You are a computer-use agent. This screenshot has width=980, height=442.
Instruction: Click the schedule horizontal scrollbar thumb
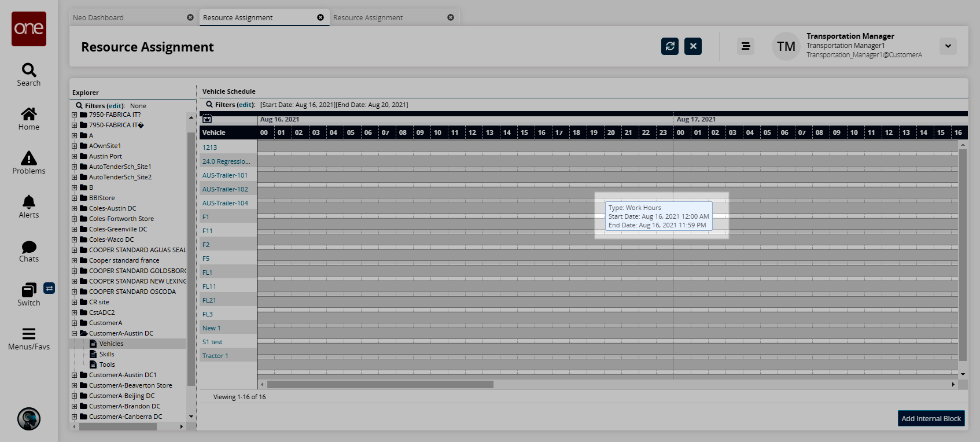(x=380, y=384)
